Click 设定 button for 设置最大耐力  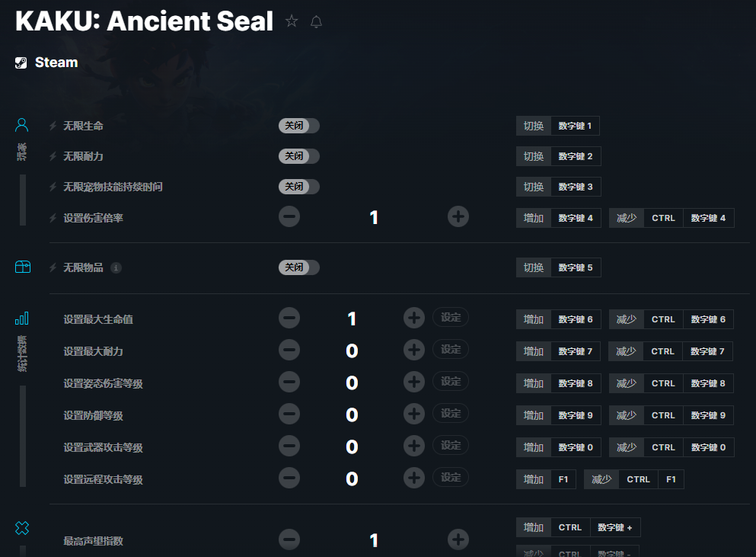451,350
